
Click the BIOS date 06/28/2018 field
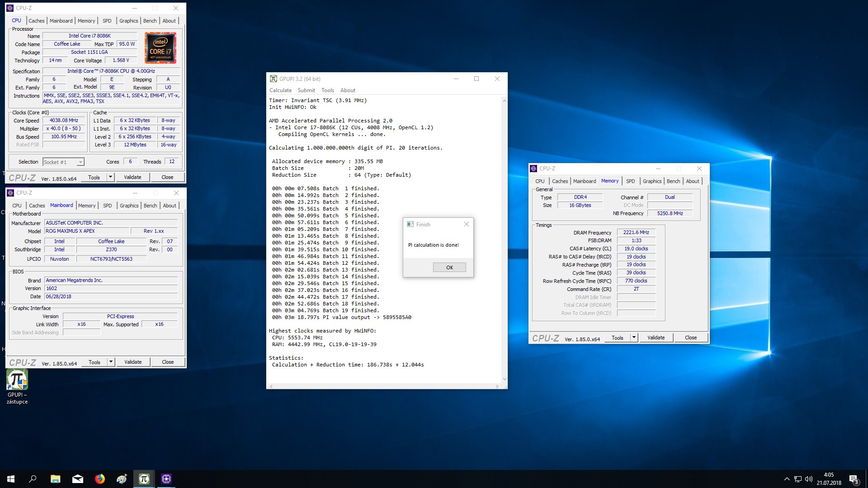(x=111, y=296)
